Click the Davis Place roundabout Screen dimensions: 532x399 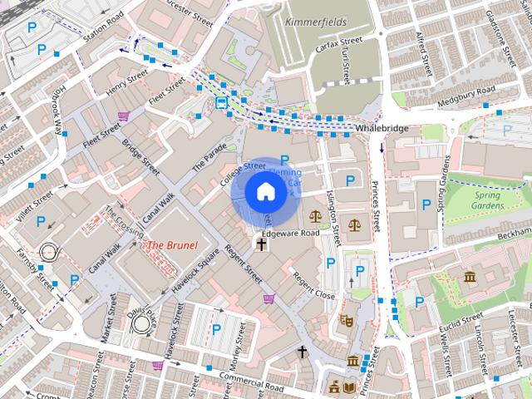(141, 322)
